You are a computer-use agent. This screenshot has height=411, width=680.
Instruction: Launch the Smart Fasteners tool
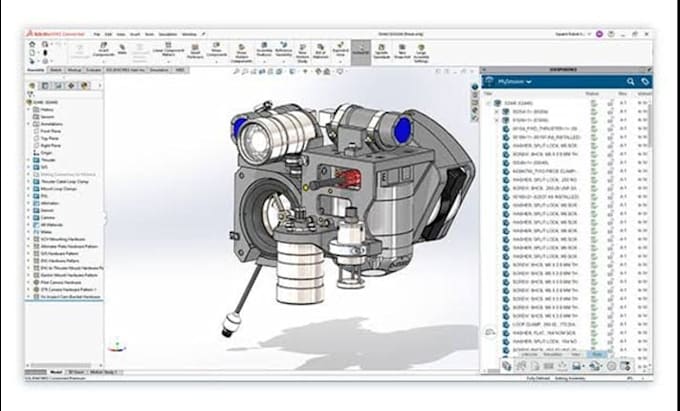tap(195, 51)
